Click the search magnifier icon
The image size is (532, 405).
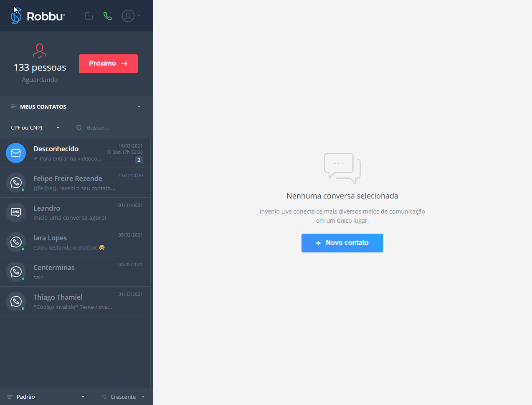[79, 127]
